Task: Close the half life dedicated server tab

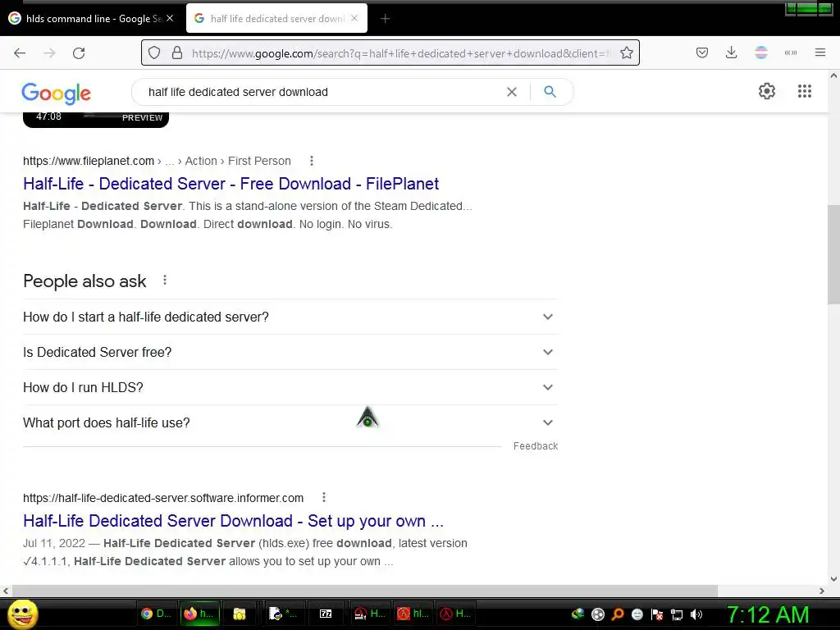Action: coord(354,18)
